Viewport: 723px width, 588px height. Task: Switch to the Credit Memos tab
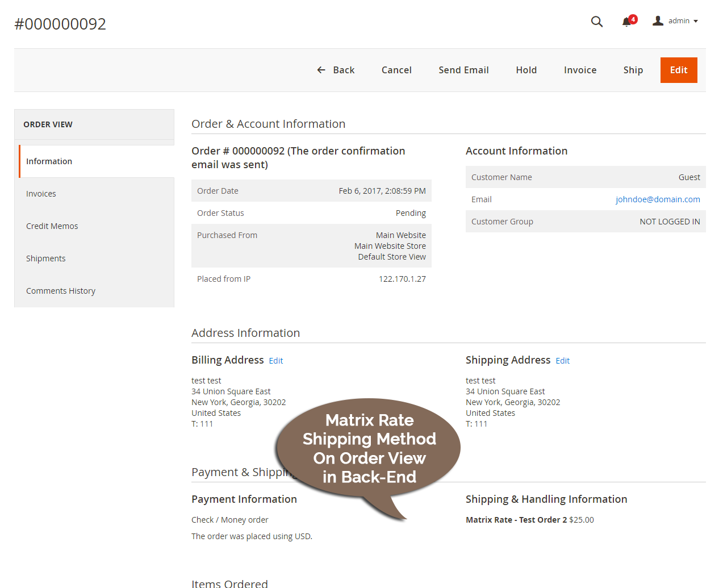(x=52, y=226)
